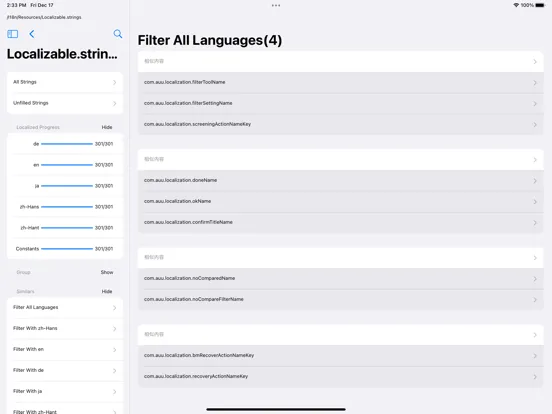Select the zh-Hans progress row
The width and height of the screenshot is (552, 414).
click(65, 207)
